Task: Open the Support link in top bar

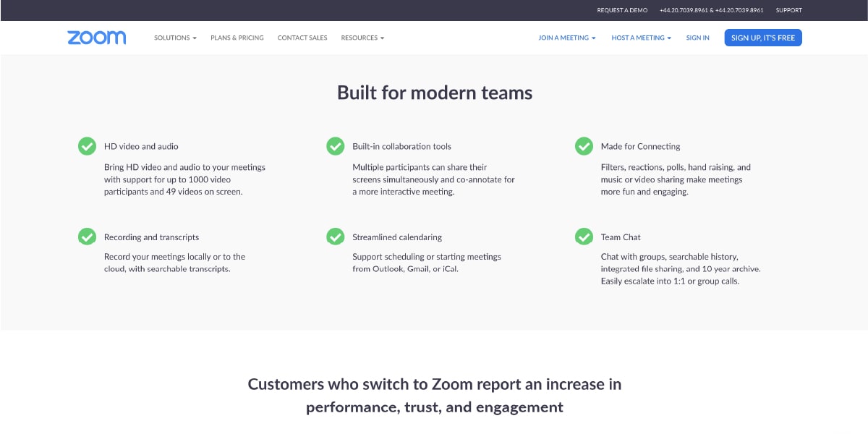Action: click(x=789, y=10)
